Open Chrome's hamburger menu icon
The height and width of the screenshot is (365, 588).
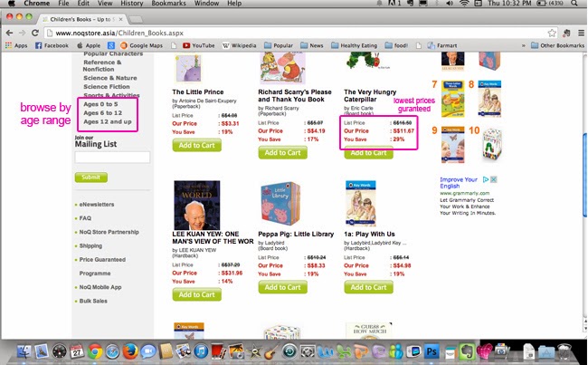pos(581,33)
